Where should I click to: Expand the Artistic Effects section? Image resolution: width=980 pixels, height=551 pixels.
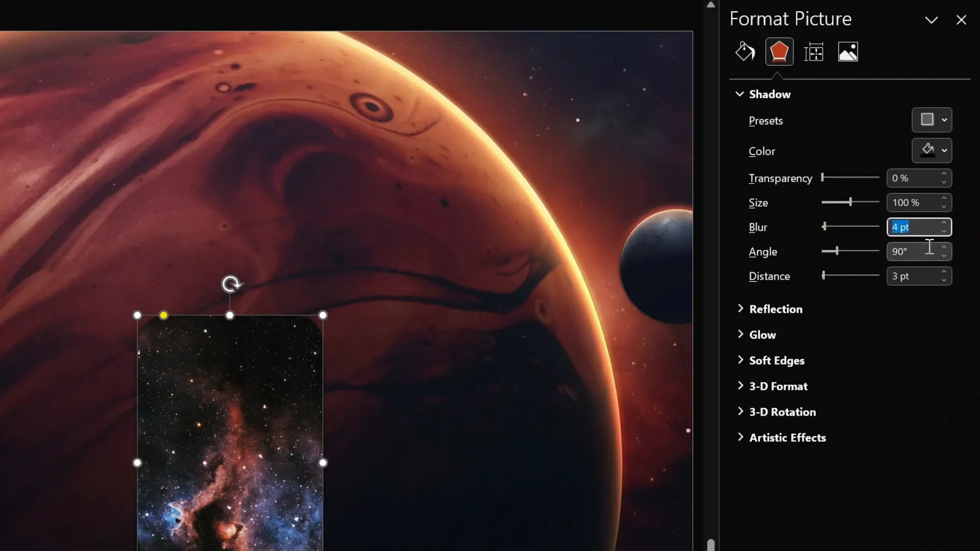point(781,438)
